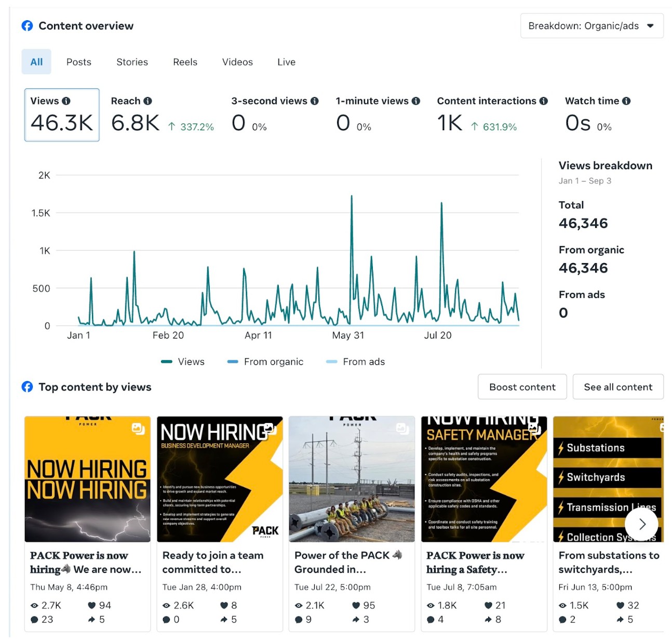Image resolution: width=672 pixels, height=643 pixels.
Task: Toggle the Views series in chart legend
Action: (183, 362)
